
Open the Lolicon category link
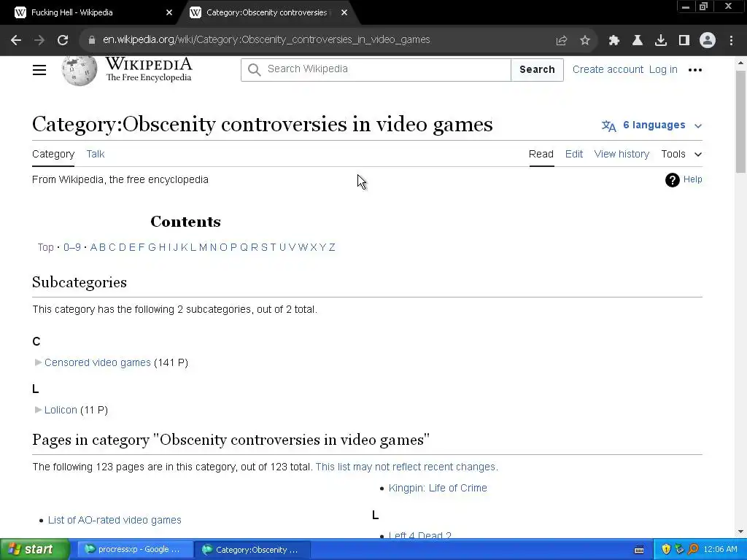coord(61,410)
